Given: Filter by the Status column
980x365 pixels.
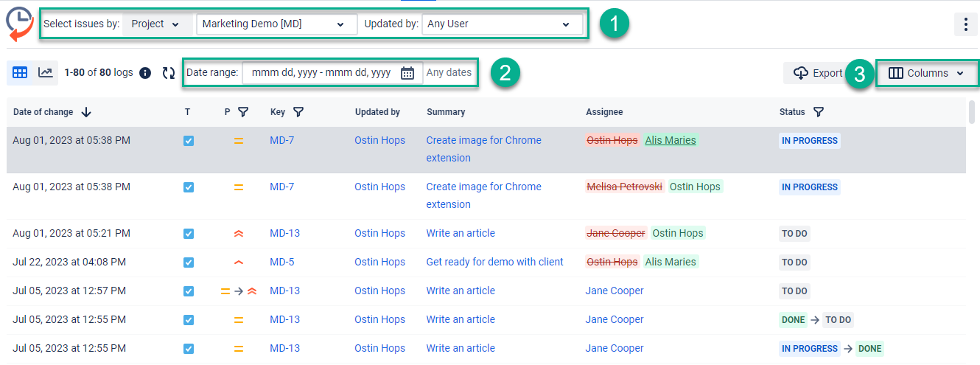Looking at the screenshot, I should [818, 112].
